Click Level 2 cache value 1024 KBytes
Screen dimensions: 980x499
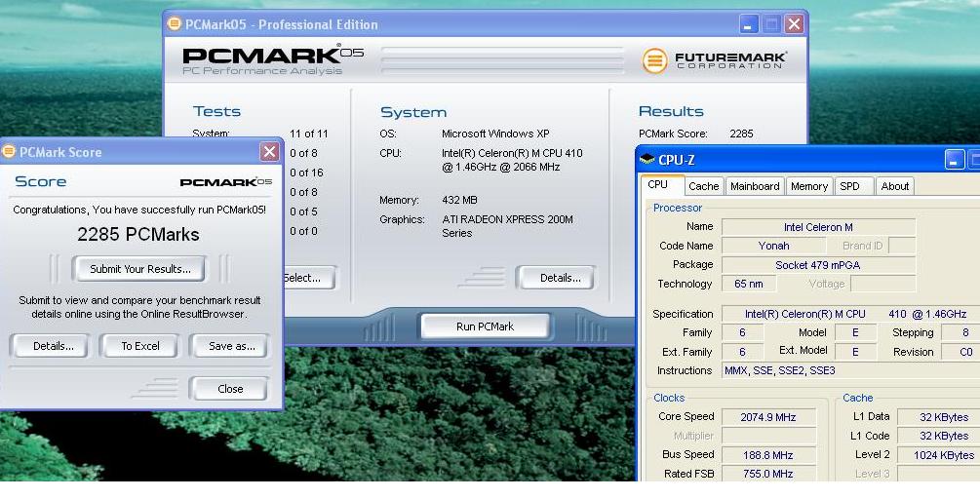click(939, 455)
